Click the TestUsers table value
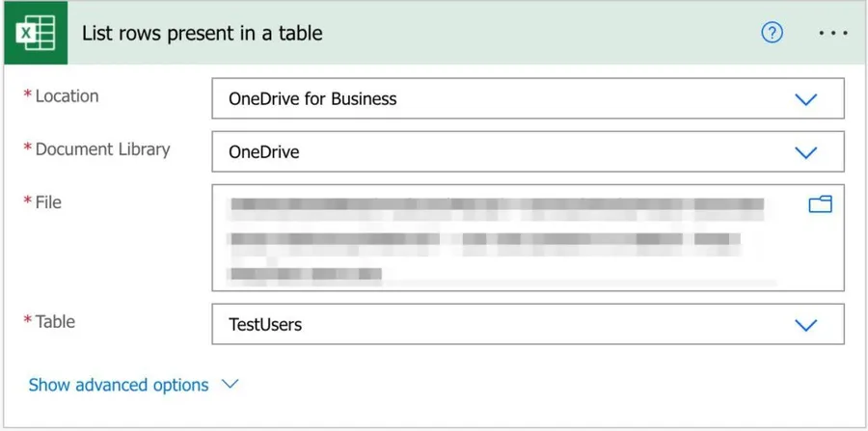 pos(265,325)
